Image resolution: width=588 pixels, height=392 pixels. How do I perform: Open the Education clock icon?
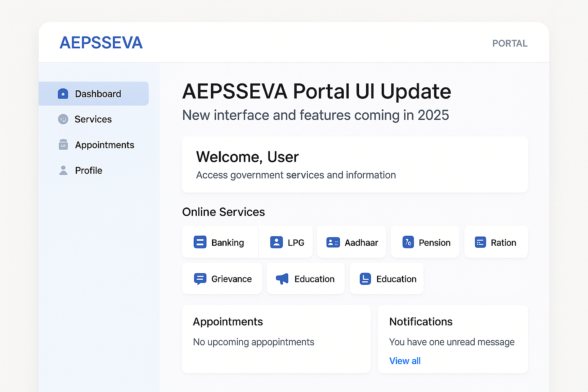click(x=365, y=279)
